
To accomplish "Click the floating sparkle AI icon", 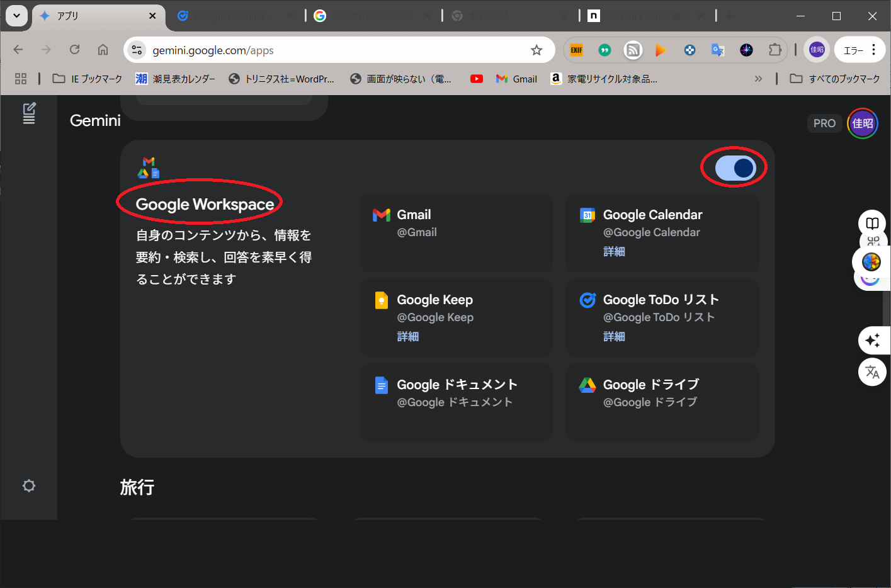I will click(x=872, y=341).
